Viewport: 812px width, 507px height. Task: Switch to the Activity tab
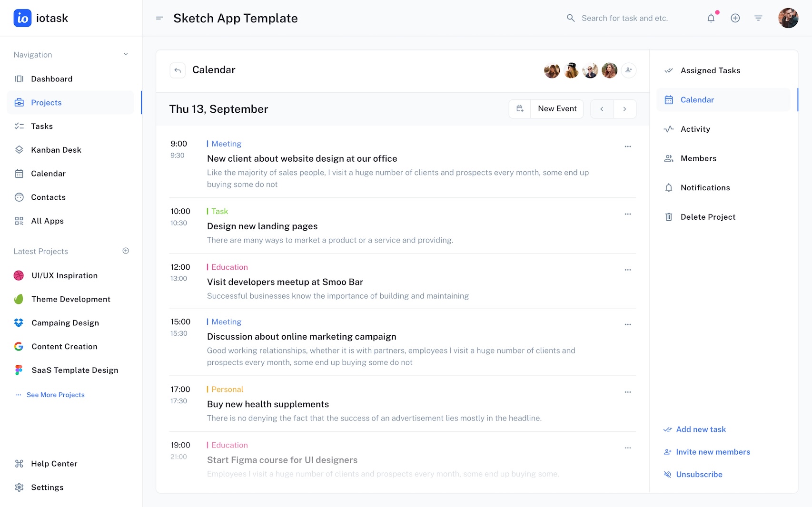[x=695, y=129]
